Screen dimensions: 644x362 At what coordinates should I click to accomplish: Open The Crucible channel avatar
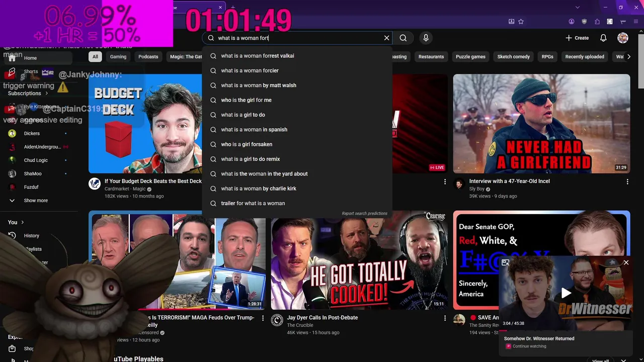(277, 320)
